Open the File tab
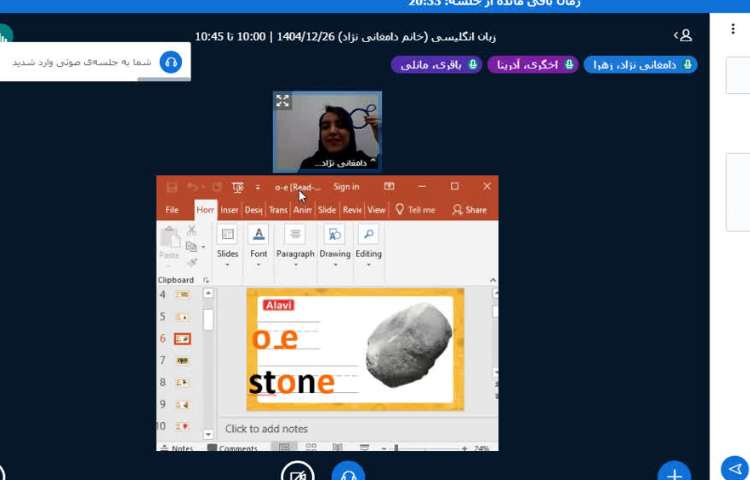This screenshot has width=750, height=480. click(172, 210)
